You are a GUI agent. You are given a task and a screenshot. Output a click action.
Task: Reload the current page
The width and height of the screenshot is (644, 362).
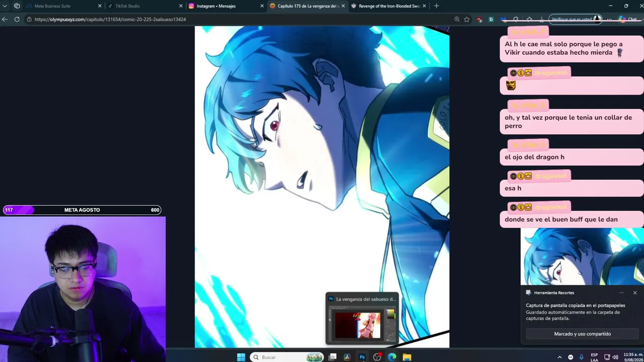point(17,19)
